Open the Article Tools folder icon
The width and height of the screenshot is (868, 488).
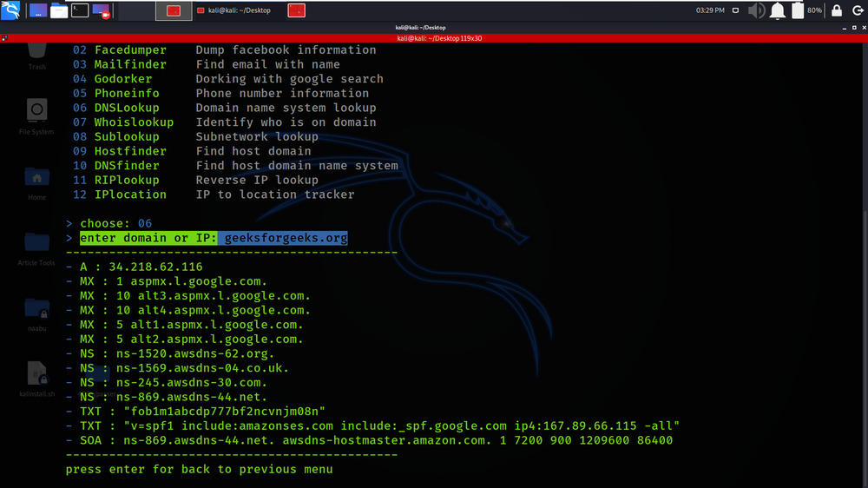(36, 249)
